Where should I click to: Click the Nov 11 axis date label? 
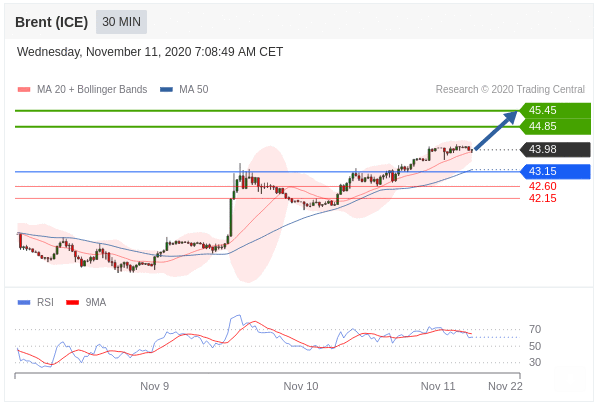tap(438, 386)
